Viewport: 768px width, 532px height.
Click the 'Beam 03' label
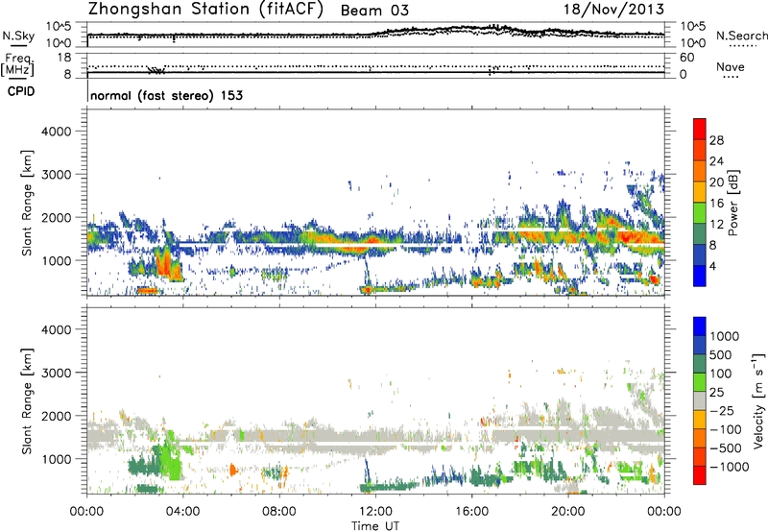[374, 11]
